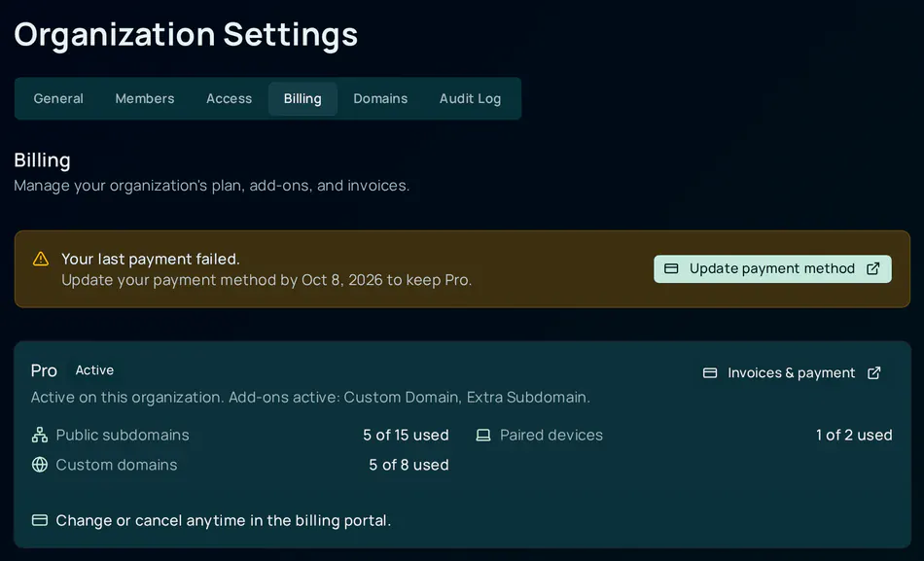Open the Domains tab

pos(380,98)
